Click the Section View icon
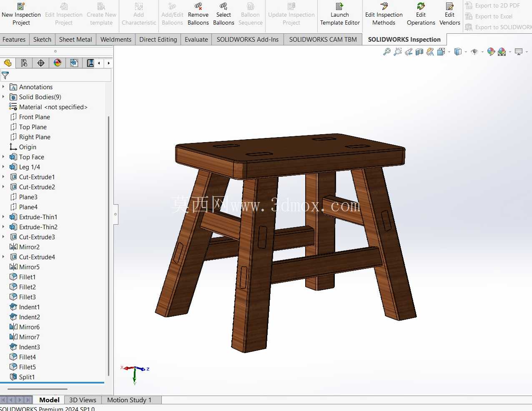 419,52
